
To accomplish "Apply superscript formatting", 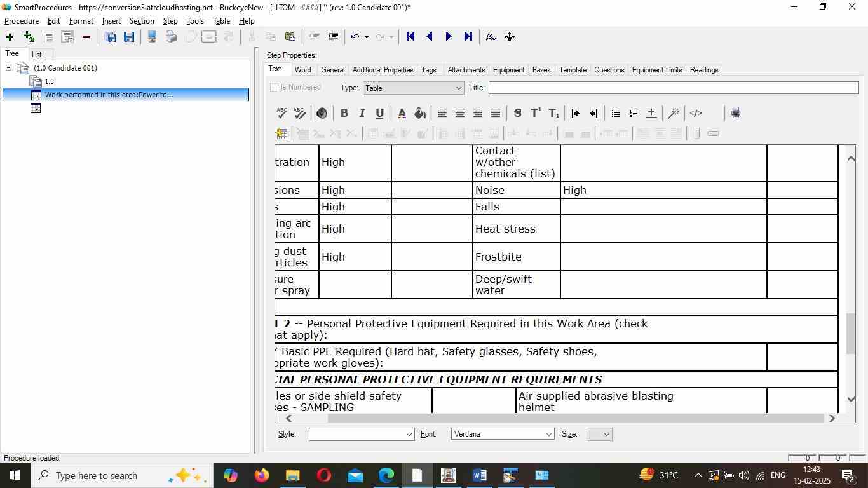I will [x=536, y=113].
